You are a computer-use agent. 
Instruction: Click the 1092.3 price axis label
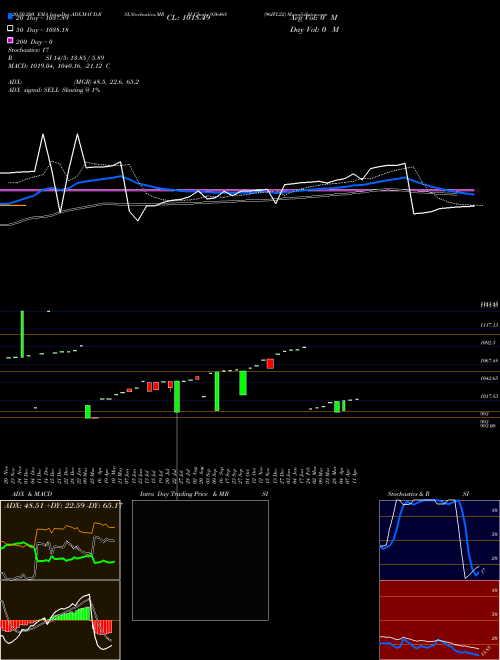[488, 343]
